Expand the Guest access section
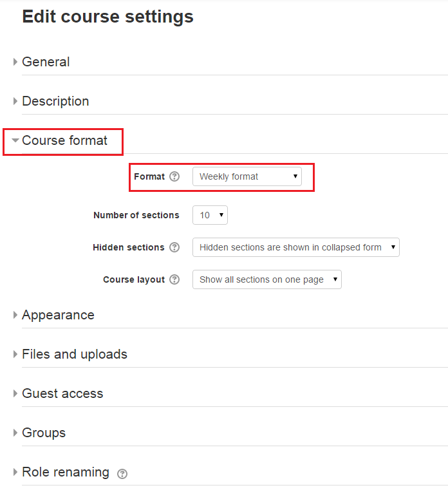This screenshot has height=490, width=448. pyautogui.click(x=62, y=393)
